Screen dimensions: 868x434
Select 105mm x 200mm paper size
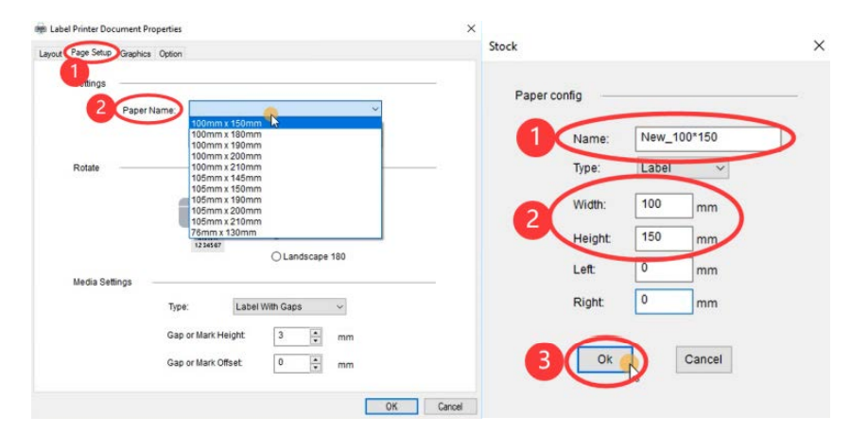(x=286, y=210)
